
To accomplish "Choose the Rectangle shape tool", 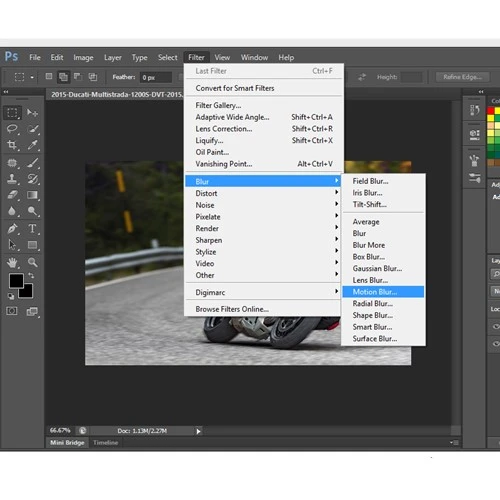I will coord(33,245).
